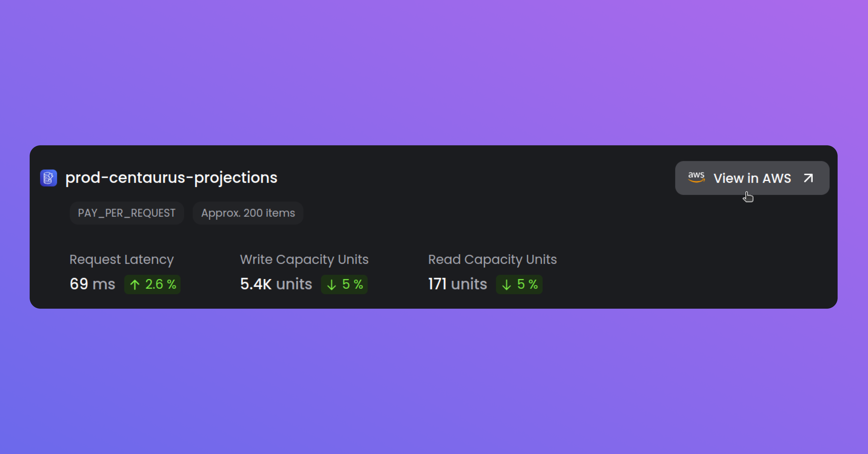Click the Read Capacity Units label
The width and height of the screenshot is (868, 454).
[x=492, y=260]
